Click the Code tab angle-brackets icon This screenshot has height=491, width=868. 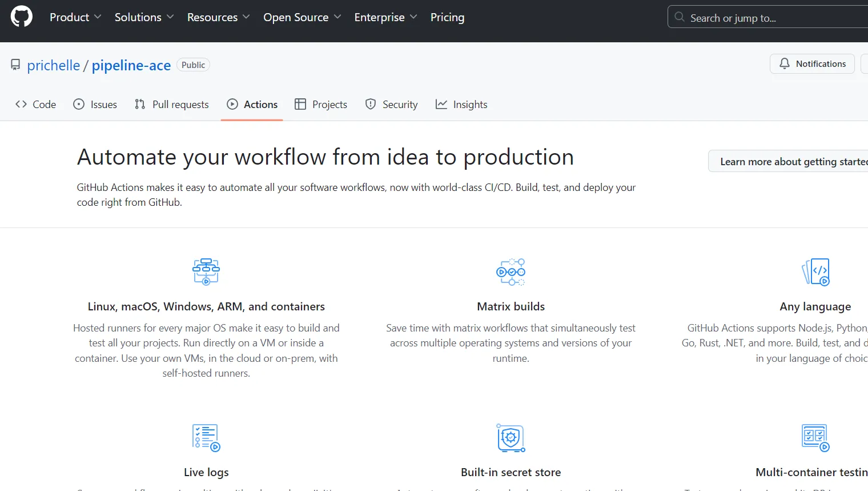coord(21,104)
